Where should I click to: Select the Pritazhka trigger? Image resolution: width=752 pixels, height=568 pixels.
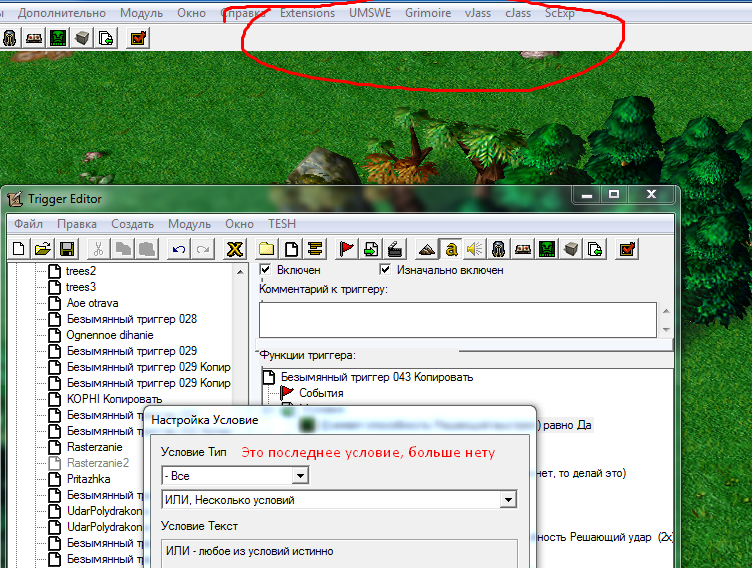click(88, 479)
